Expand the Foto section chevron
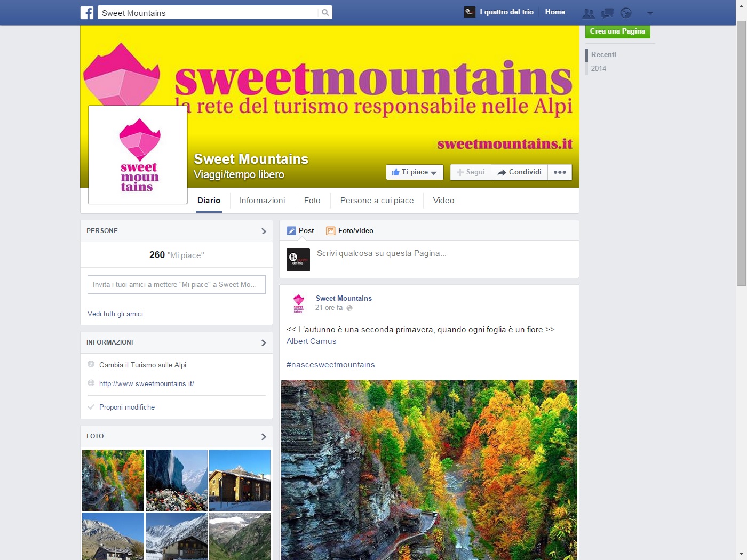Viewport: 747px width, 560px height. coord(264,436)
